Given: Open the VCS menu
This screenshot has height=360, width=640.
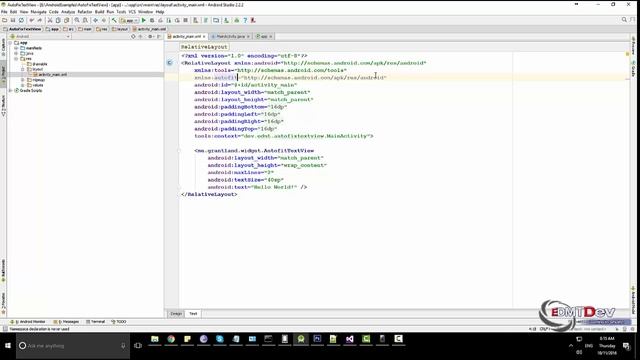Looking at the screenshot, I should [132, 12].
